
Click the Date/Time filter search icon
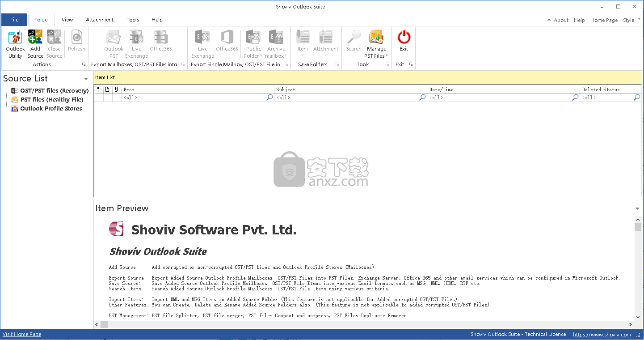click(575, 98)
